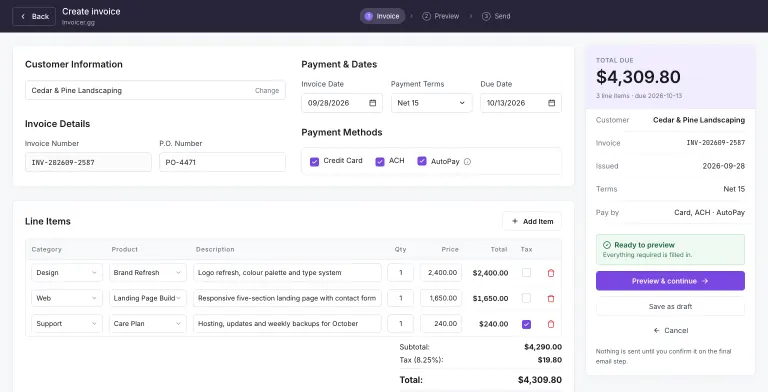Click the Ready to preview status message
The image size is (768, 392).
click(x=670, y=249)
